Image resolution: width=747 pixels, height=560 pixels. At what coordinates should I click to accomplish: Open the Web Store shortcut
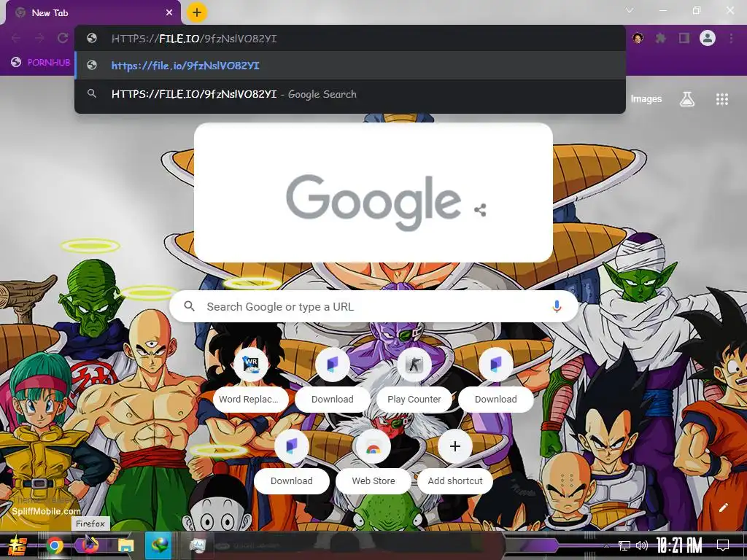click(373, 462)
